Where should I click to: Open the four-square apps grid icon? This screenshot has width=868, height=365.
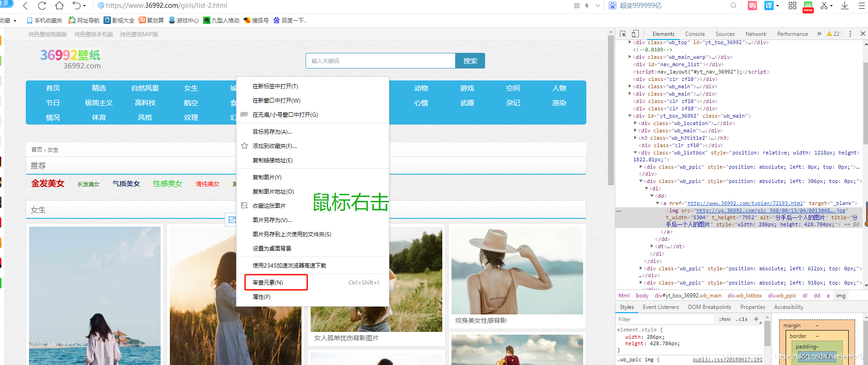793,6
